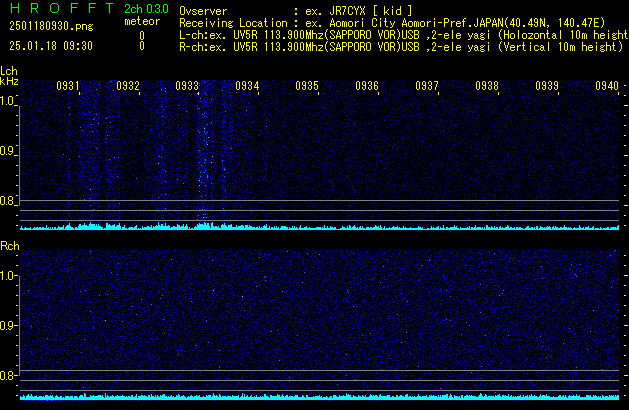The image size is (629, 410).
Task: Select the 0938 time marker
Action: tap(487, 86)
